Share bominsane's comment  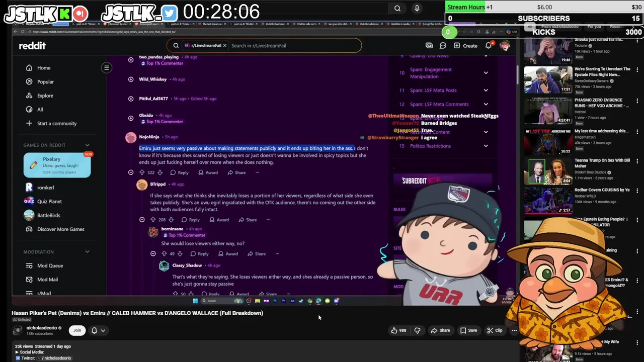257,254
